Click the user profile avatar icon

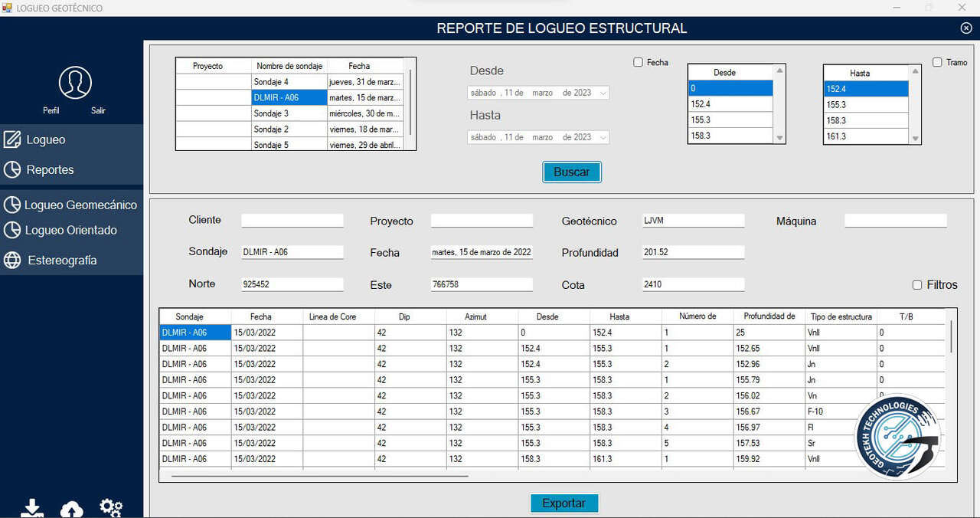click(x=75, y=83)
